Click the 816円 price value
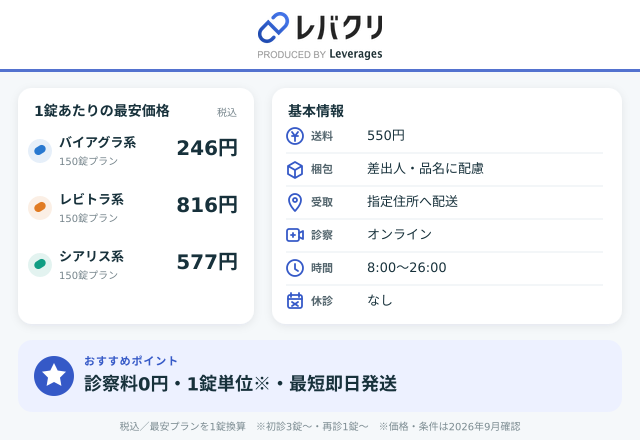 207,205
